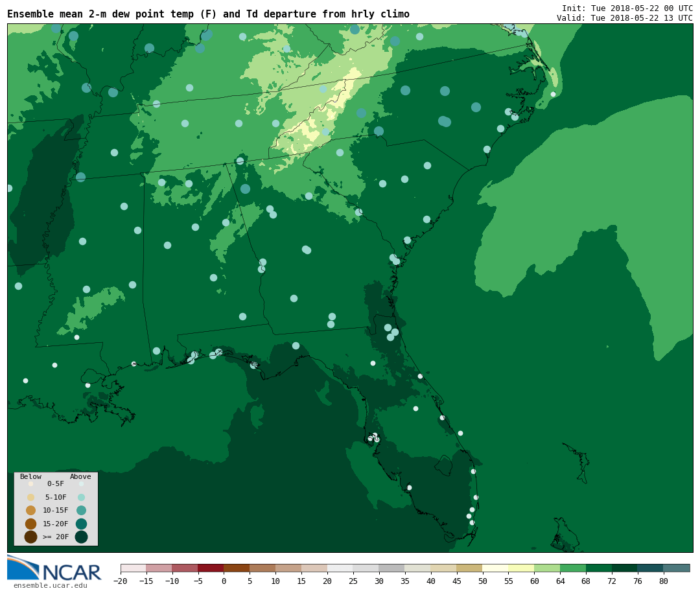
Task: Click the 'Init: Tue 2018-05-22 00 UTC' text
Action: 627,8
